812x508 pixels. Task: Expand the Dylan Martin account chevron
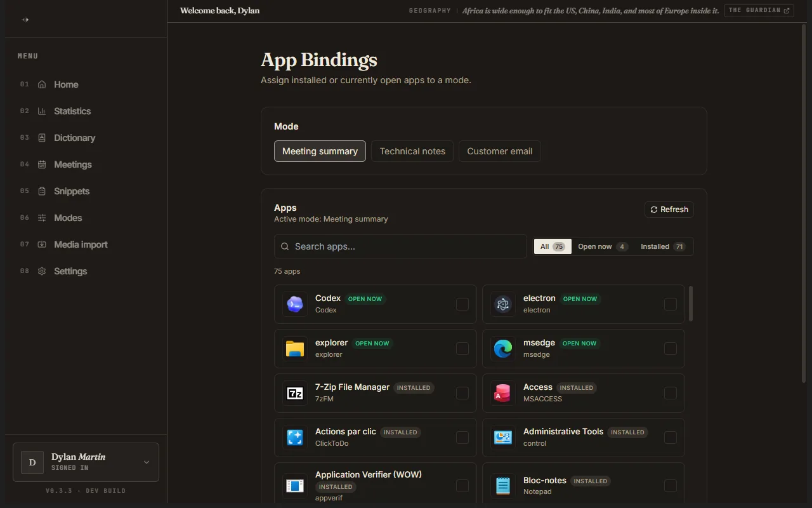pyautogui.click(x=147, y=462)
